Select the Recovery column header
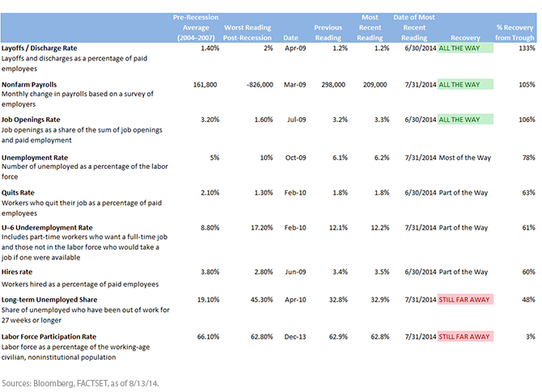Screen dimensions: 542x392 464,37
